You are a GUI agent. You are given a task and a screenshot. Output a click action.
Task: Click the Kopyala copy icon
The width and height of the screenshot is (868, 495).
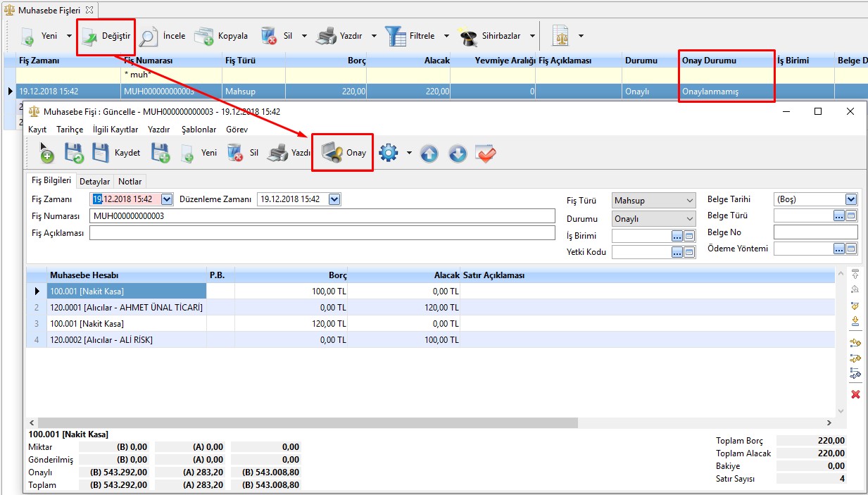[204, 36]
